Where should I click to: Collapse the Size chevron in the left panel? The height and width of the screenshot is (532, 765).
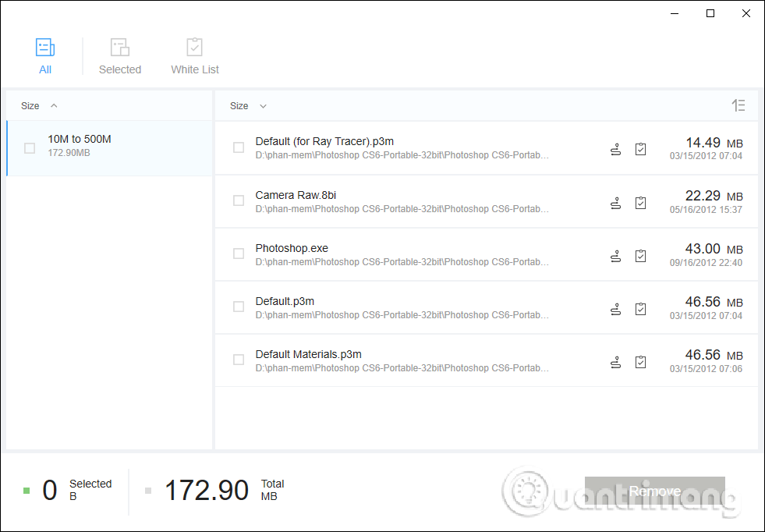pos(54,106)
